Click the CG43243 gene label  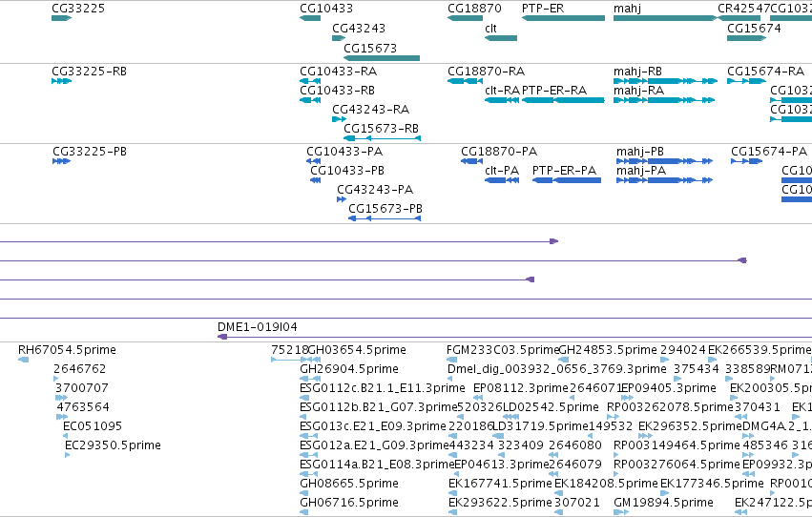click(359, 28)
